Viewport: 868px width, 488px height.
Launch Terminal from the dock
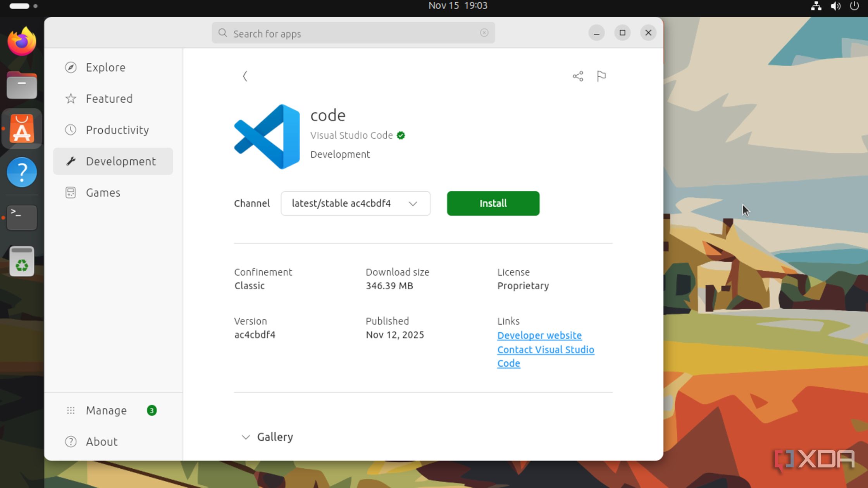tap(22, 217)
